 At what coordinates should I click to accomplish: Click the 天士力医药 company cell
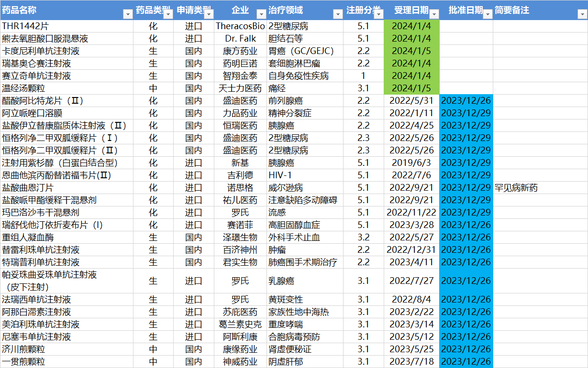(x=240, y=88)
